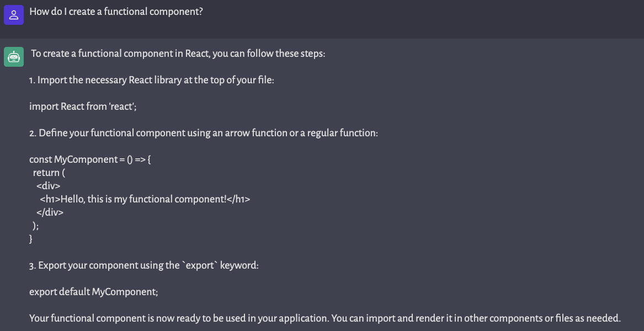Screen dimensions: 644x331
Task: Click the closing </div> tag line
Action: click(50, 212)
